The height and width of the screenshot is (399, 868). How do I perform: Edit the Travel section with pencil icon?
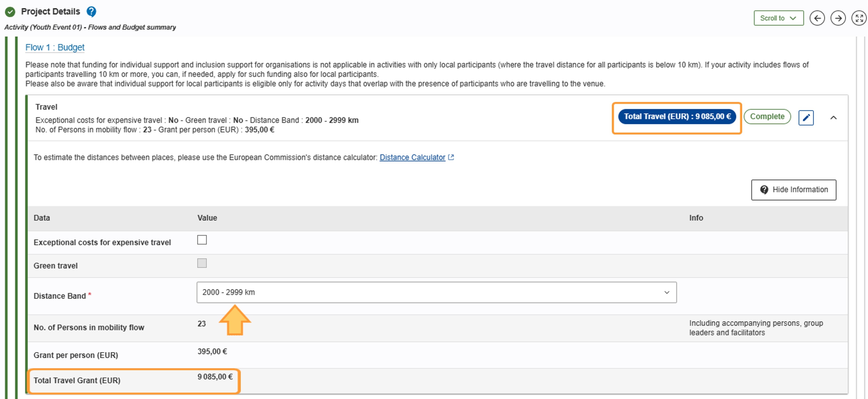pyautogui.click(x=806, y=118)
